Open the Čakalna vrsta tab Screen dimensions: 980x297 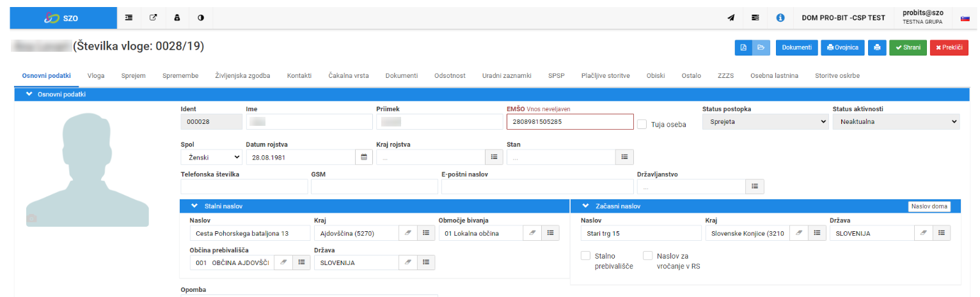[349, 75]
